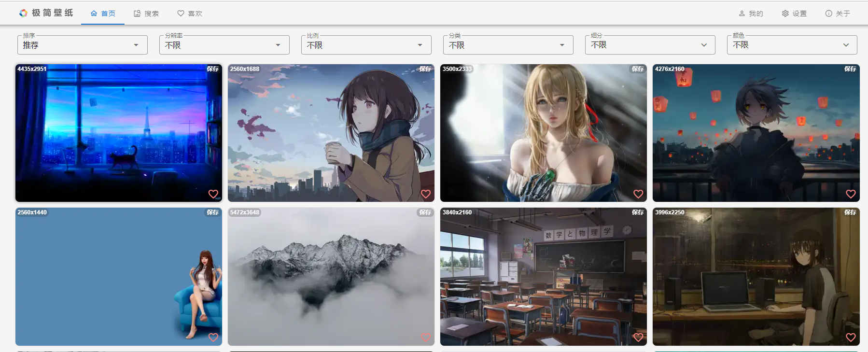Click the 4435x2951 resolution label

(32, 69)
